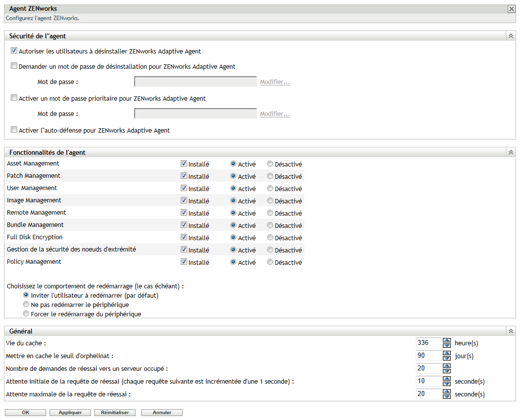Uncheck Installé for Bundle Management
Screen dimensions: 521x420
[184, 225]
